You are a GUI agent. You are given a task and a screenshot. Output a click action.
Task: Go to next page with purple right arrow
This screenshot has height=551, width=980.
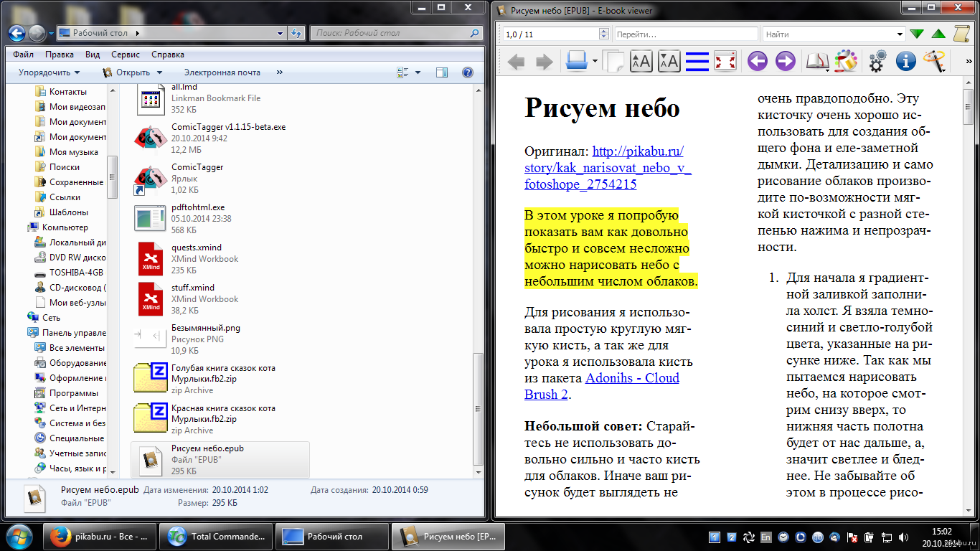(x=786, y=62)
